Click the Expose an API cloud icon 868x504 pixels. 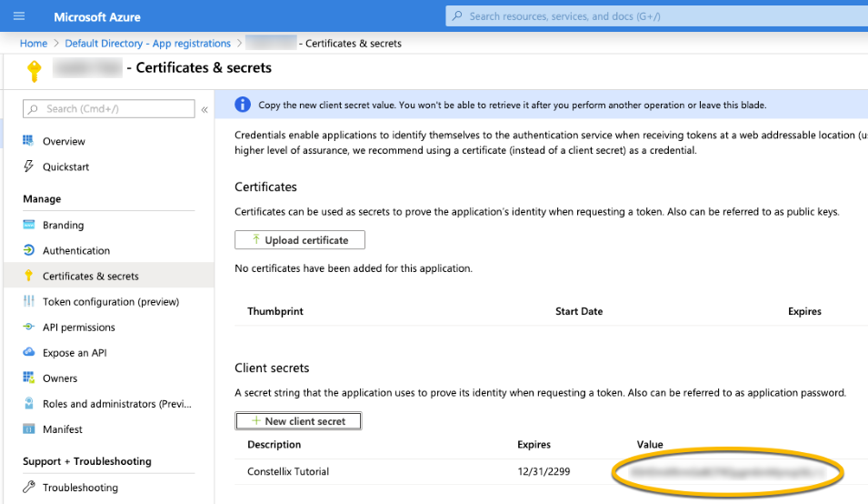pos(29,352)
